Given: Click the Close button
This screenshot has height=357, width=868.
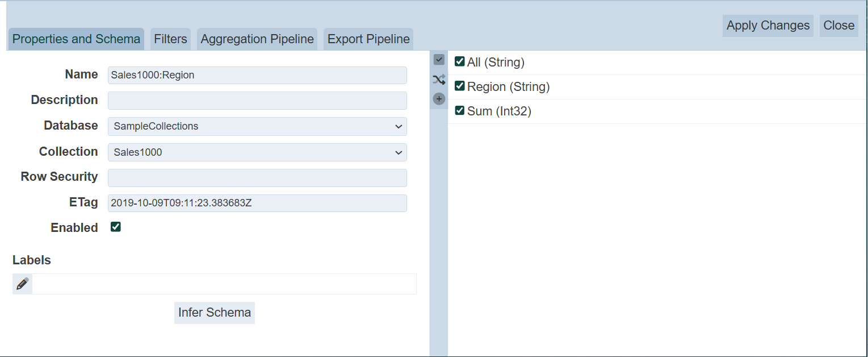Looking at the screenshot, I should (838, 26).
